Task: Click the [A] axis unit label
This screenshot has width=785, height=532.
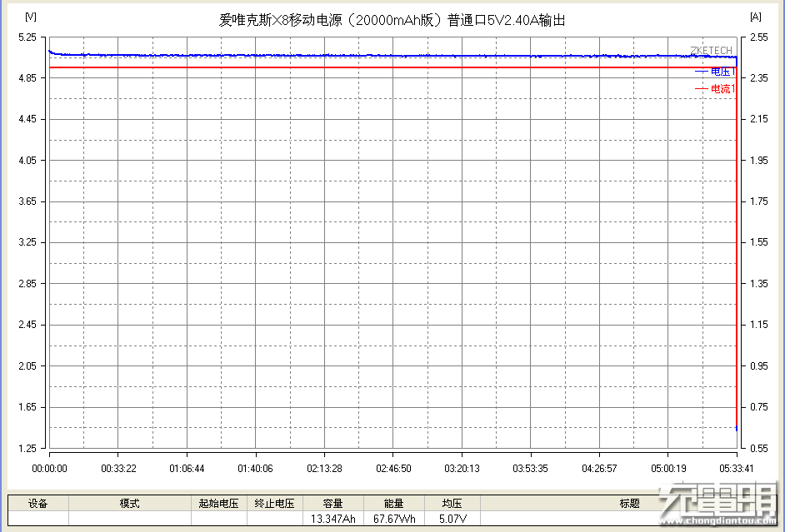Action: coord(756,17)
